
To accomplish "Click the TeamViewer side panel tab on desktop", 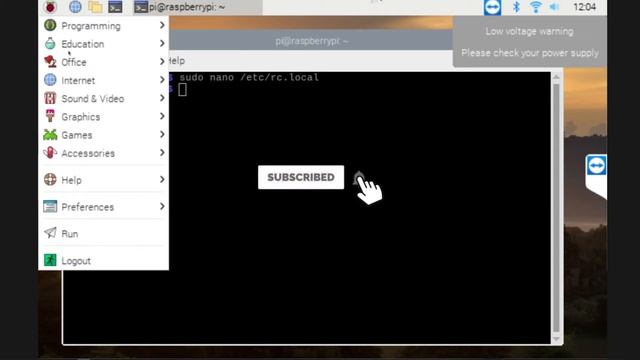I will (x=596, y=176).
